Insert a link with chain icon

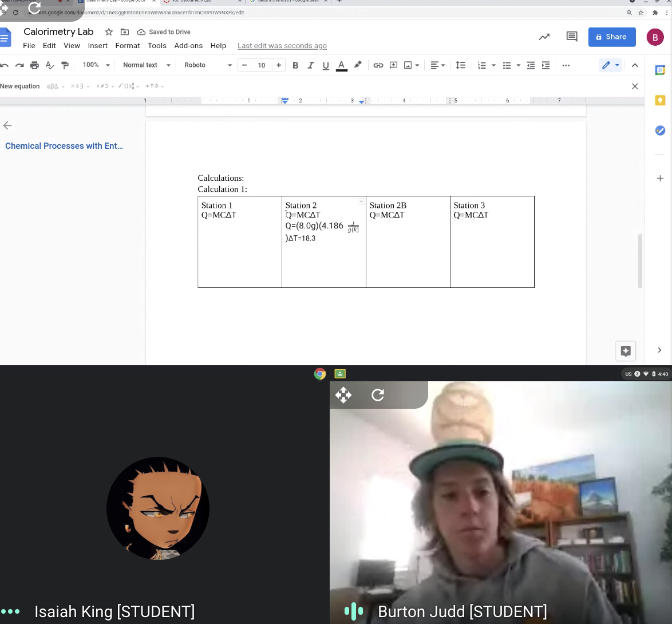tap(378, 65)
